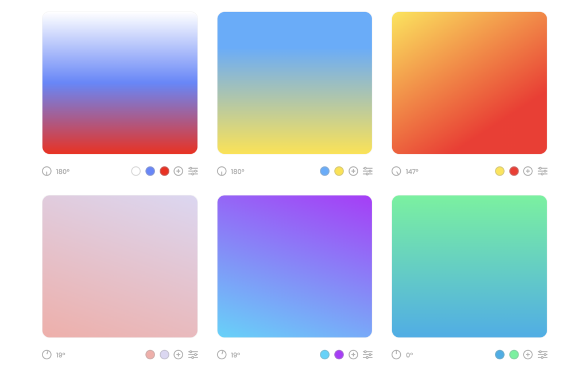The image size is (588, 377).
Task: Open settings sliders for yellow-red 147° gradient
Action: tap(543, 171)
